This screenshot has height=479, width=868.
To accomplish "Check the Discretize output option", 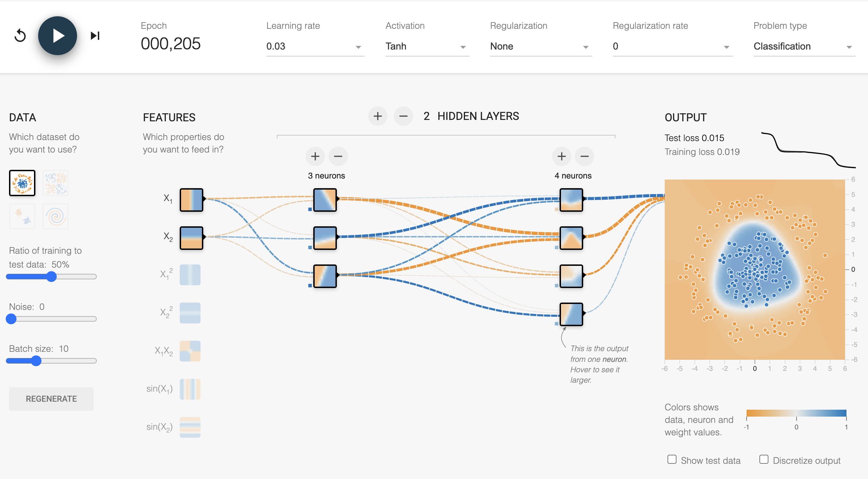I will (764, 460).
